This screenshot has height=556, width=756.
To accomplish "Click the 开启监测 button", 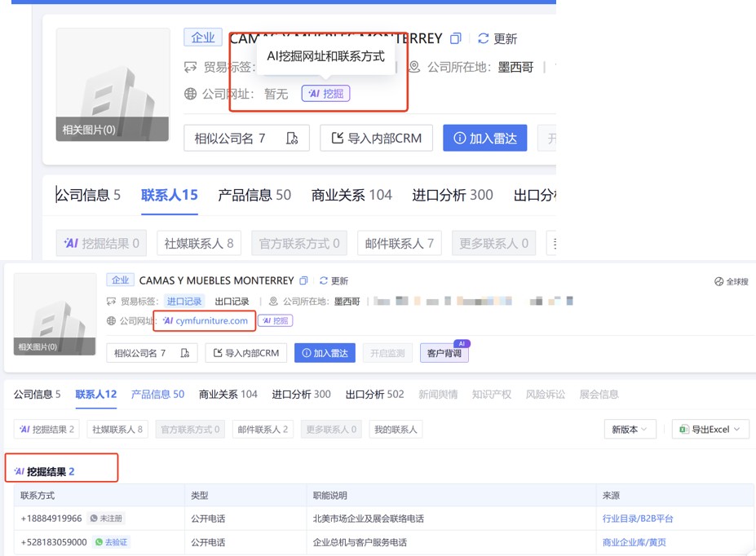I will [x=387, y=353].
